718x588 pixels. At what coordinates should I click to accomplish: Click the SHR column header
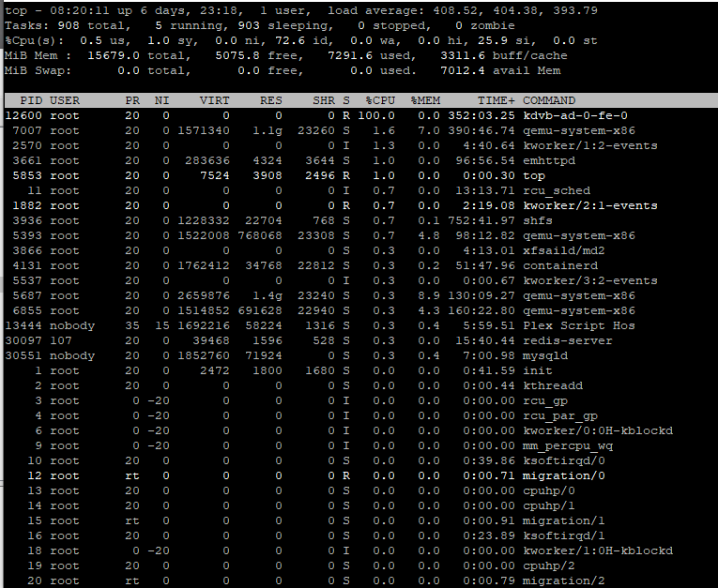324,100
